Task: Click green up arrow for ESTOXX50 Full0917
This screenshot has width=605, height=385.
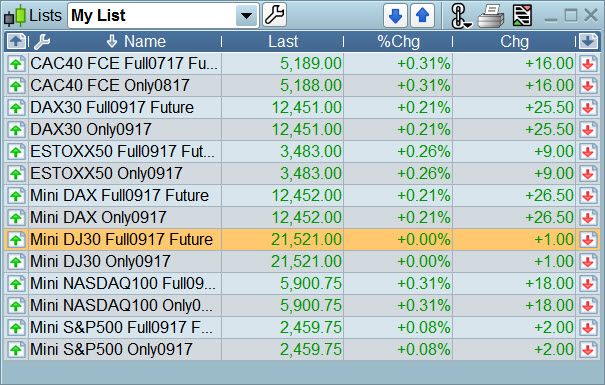Action: (x=16, y=152)
